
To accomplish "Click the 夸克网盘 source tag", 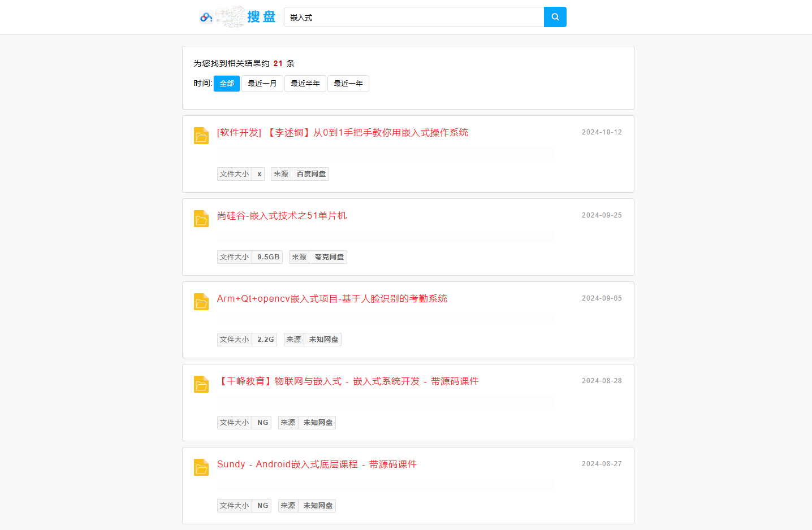I will click(329, 257).
